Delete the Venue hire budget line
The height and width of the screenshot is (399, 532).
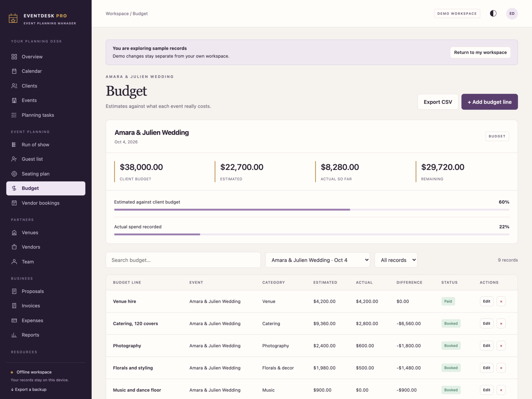[501, 301]
